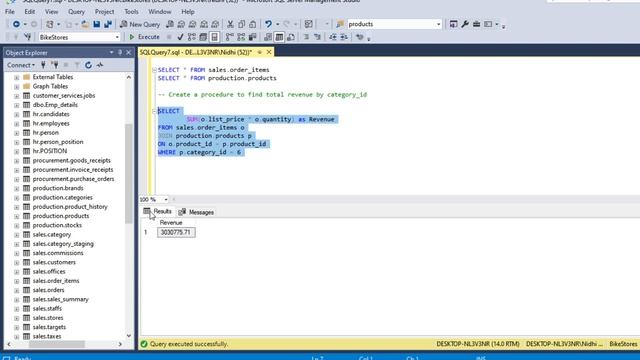
Task: Click the change connection icon left of BikeStores
Action: [x=28, y=37]
